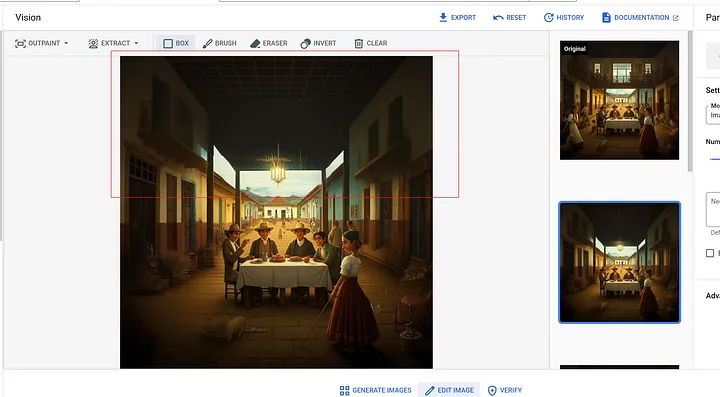Viewport: 720px width, 397px height.
Task: Select the Eraser tool icon
Action: click(x=255, y=43)
